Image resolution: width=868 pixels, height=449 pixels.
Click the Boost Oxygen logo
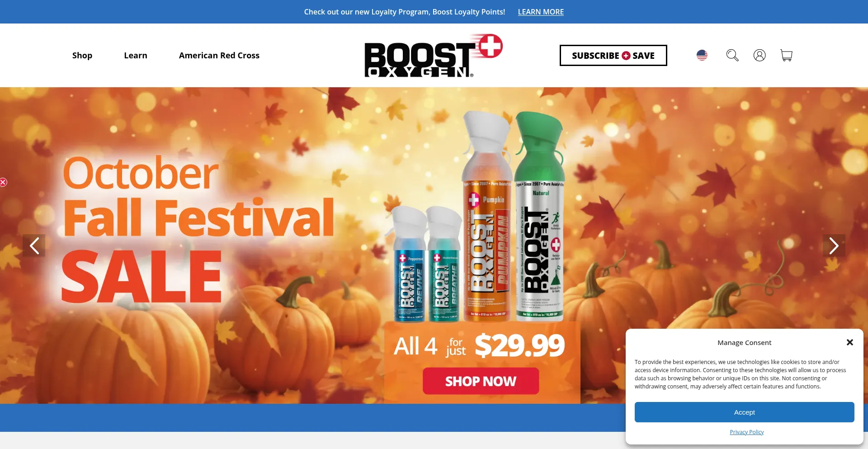click(x=434, y=55)
